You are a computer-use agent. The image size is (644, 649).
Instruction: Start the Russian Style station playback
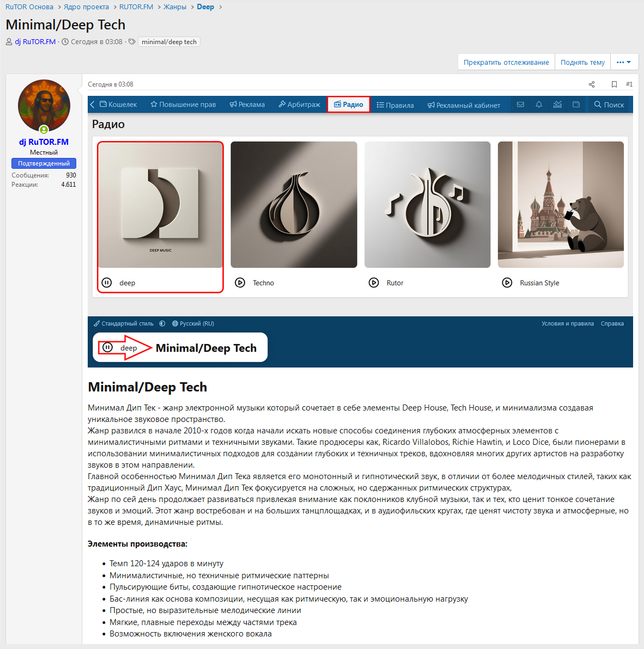(507, 283)
